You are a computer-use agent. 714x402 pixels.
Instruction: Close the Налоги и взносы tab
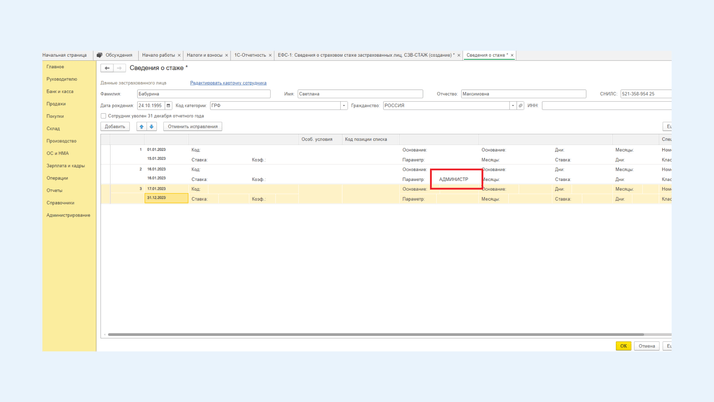point(227,55)
